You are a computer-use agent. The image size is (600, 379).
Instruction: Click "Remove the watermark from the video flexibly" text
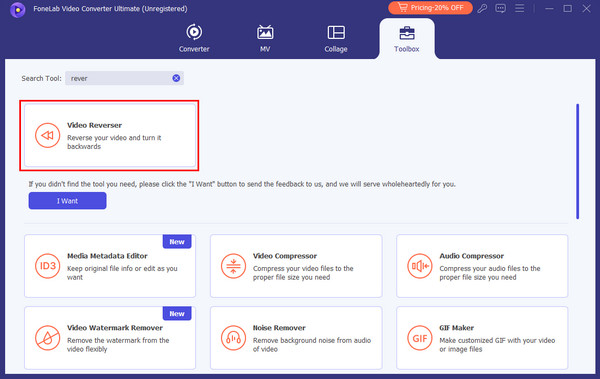(x=118, y=345)
